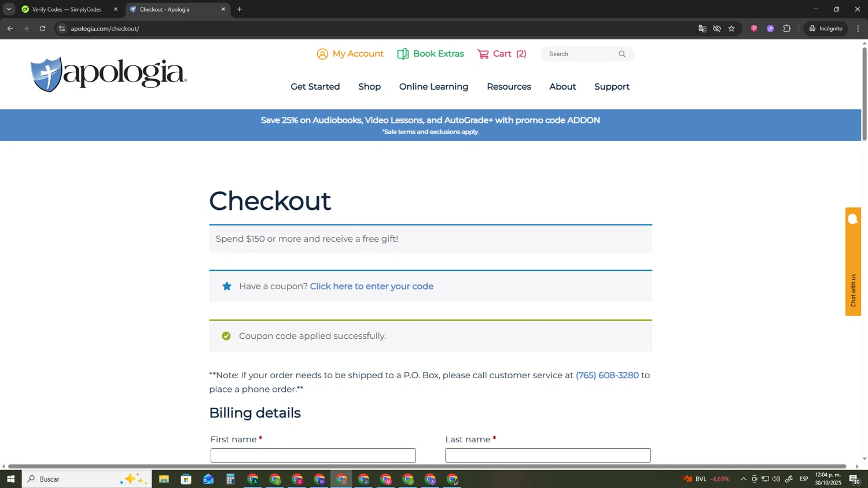Open Cart (2)
This screenshot has height=488, width=868.
(x=502, y=54)
